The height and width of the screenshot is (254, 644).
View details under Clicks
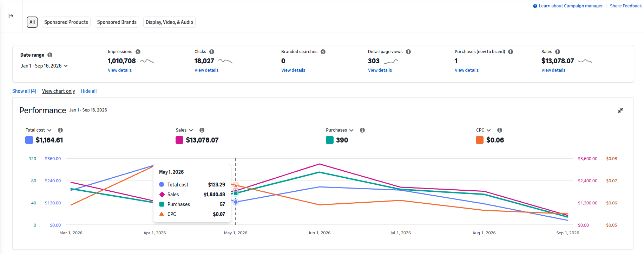click(206, 70)
